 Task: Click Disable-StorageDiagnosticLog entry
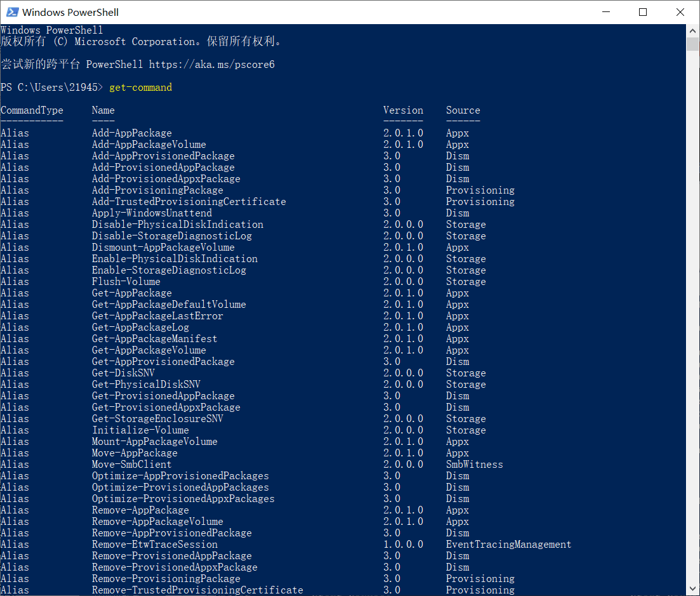tap(172, 236)
